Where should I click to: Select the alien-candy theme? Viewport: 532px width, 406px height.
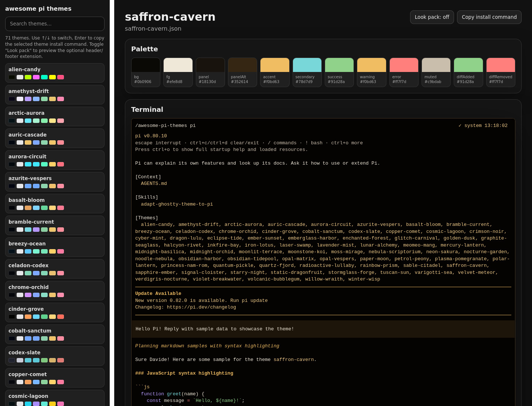(55, 73)
